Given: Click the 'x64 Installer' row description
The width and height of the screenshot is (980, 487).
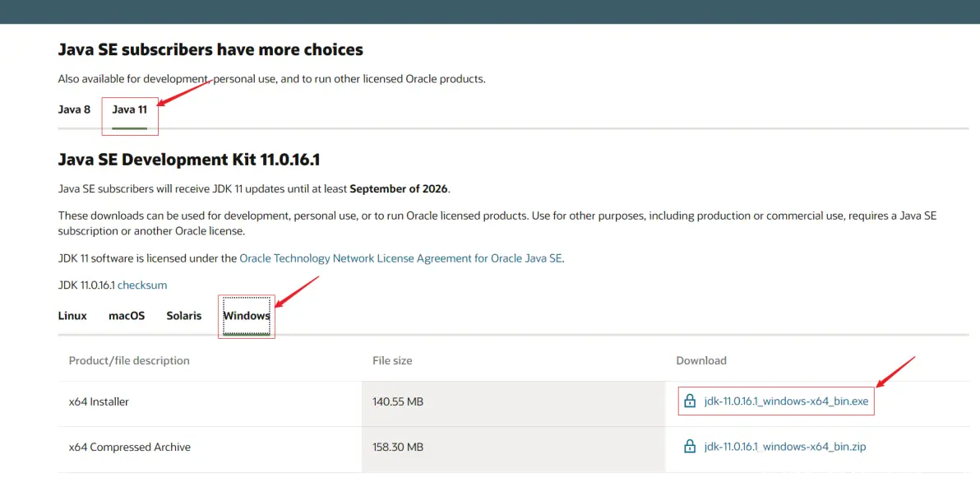Looking at the screenshot, I should point(99,402).
